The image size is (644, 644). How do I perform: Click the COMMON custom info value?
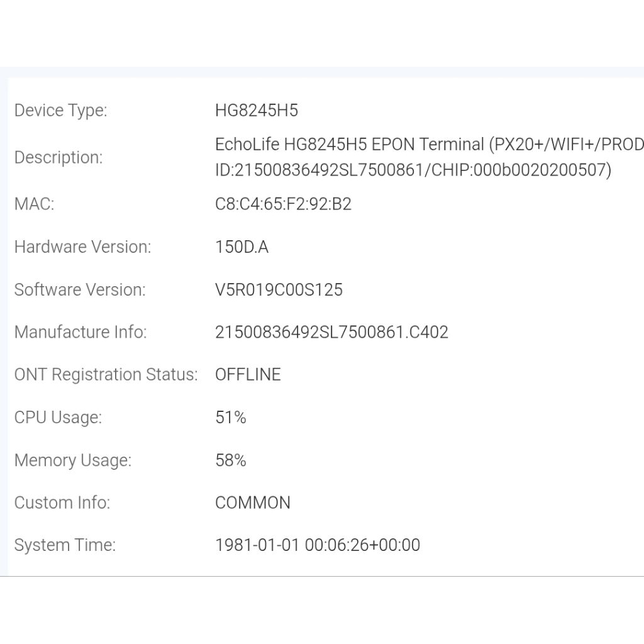point(253,503)
